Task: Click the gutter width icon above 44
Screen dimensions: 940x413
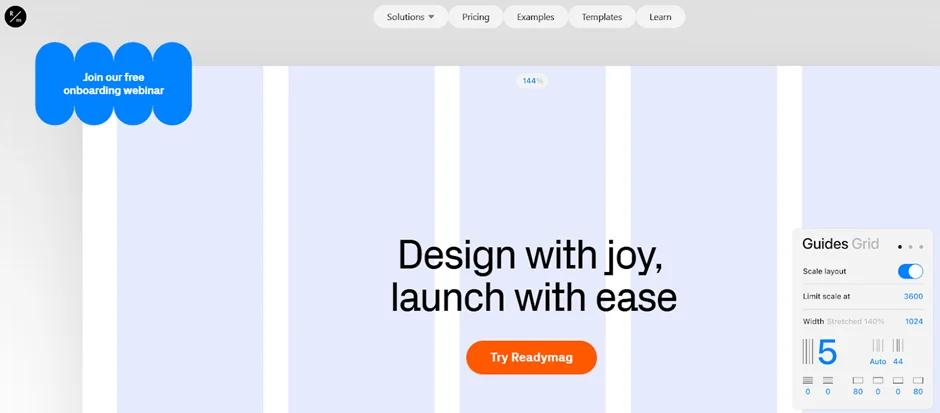Action: pos(898,345)
